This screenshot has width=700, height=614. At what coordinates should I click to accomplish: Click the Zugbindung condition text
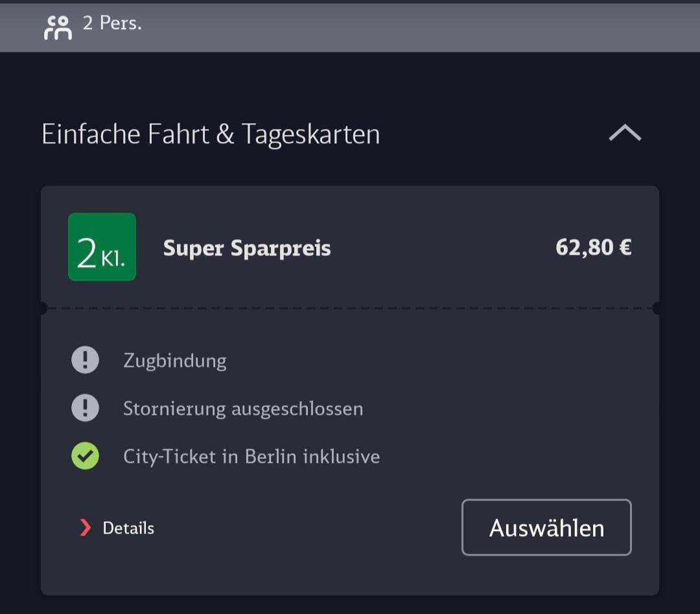pyautogui.click(x=175, y=360)
